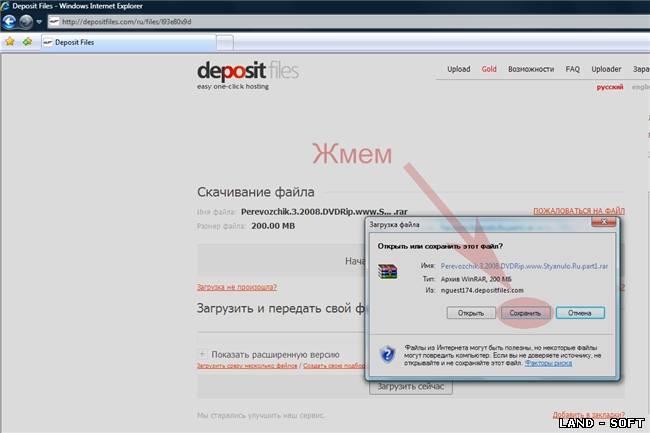Click the Скачивание файла heading
650x433 pixels.
pyautogui.click(x=255, y=192)
